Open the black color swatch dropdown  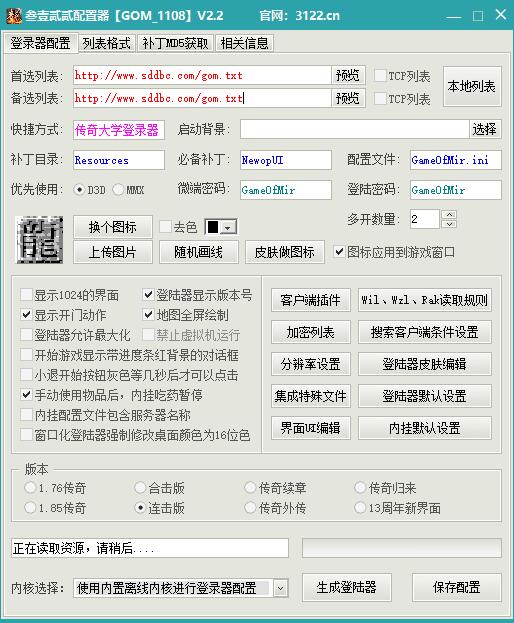coord(228,227)
